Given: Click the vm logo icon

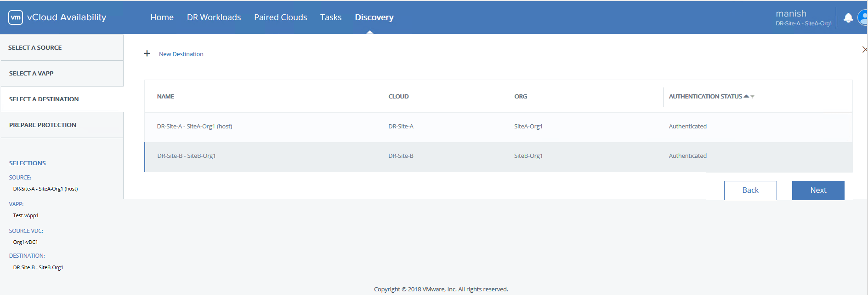Looking at the screenshot, I should [x=16, y=17].
